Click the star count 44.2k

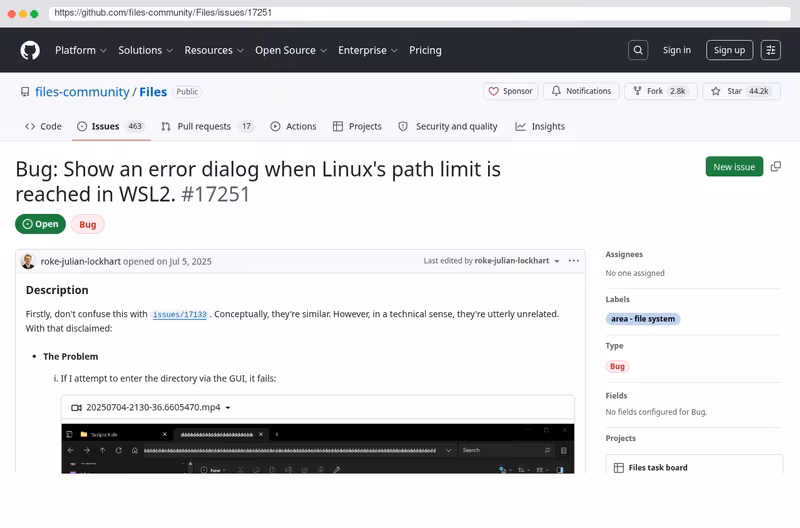pos(759,91)
